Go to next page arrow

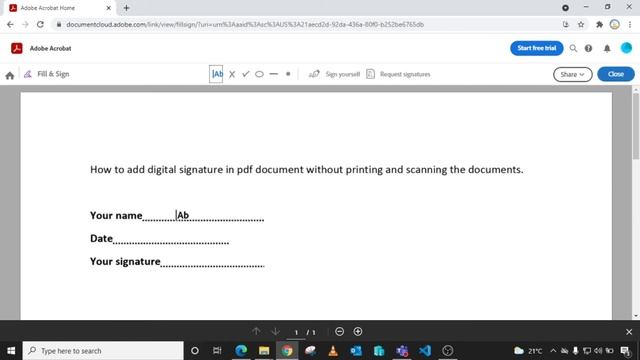tap(276, 331)
